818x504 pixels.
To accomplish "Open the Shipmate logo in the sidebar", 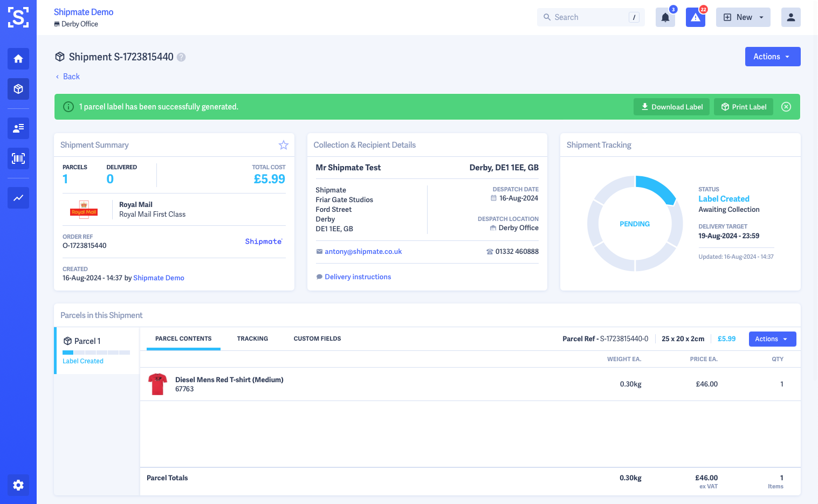I will point(18,17).
